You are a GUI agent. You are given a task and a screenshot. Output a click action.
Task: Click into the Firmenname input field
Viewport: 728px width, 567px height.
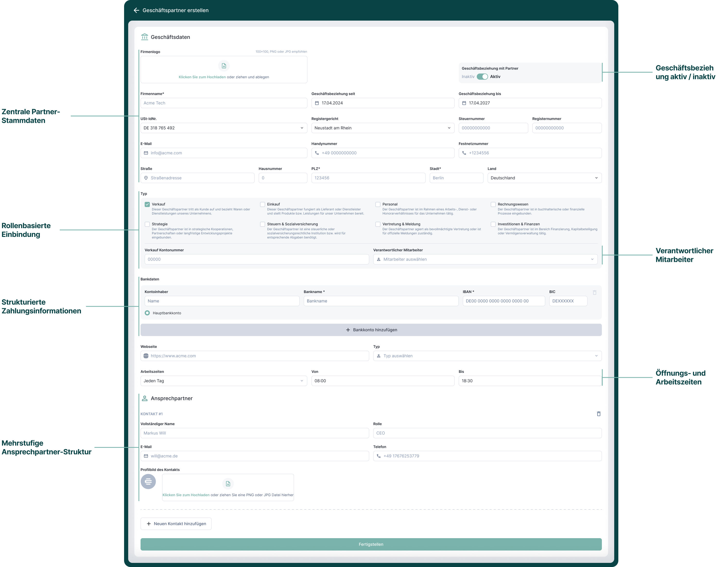224,103
